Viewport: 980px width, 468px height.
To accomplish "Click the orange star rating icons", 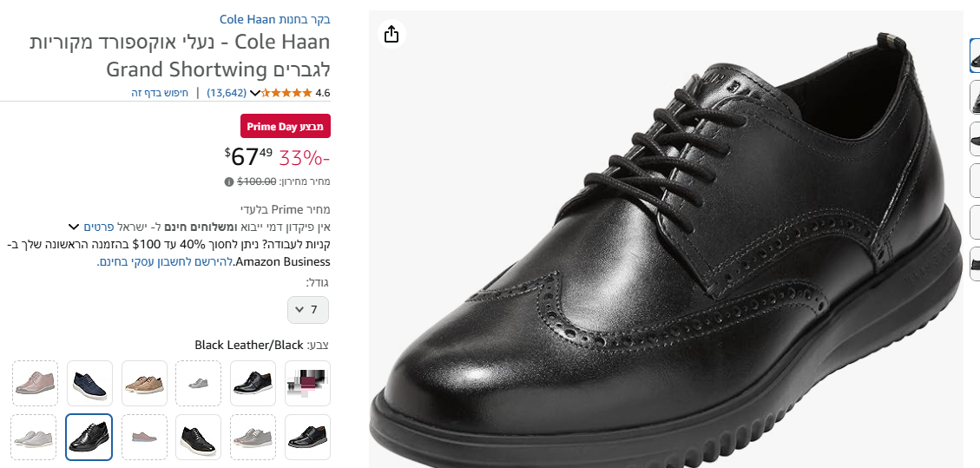I will [286, 93].
